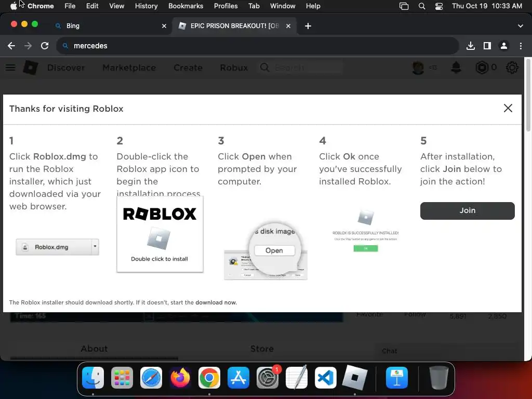Screen dimensions: 532x399
Task: Click the green OK button illustration
Action: (365, 248)
